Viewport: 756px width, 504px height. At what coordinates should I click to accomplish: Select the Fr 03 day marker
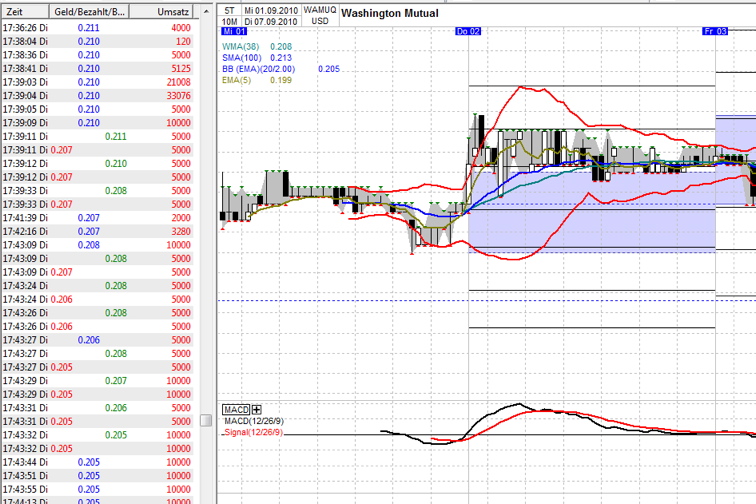[715, 31]
